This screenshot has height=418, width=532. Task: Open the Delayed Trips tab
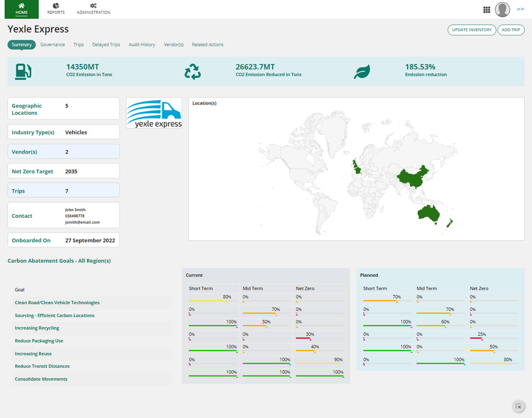pos(106,45)
